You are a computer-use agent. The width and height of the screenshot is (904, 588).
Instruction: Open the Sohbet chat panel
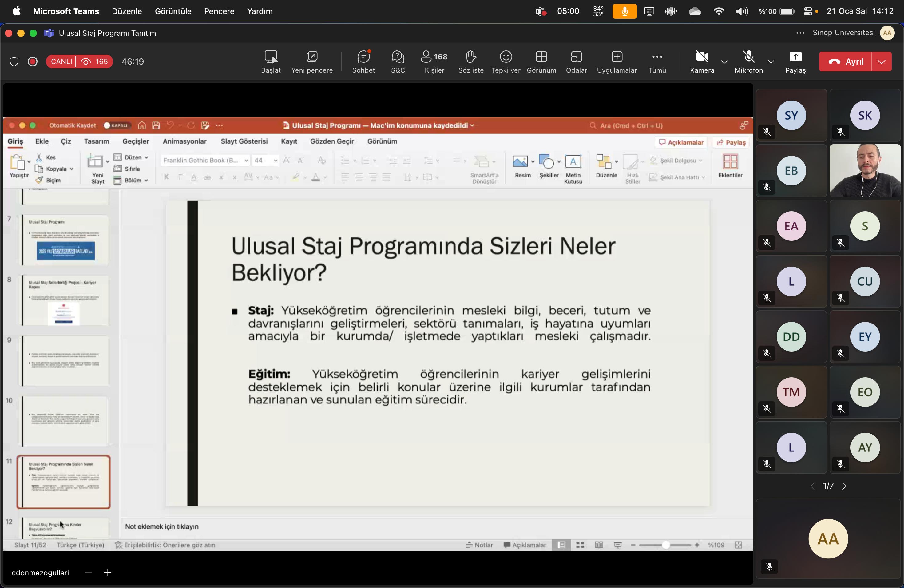tap(363, 61)
